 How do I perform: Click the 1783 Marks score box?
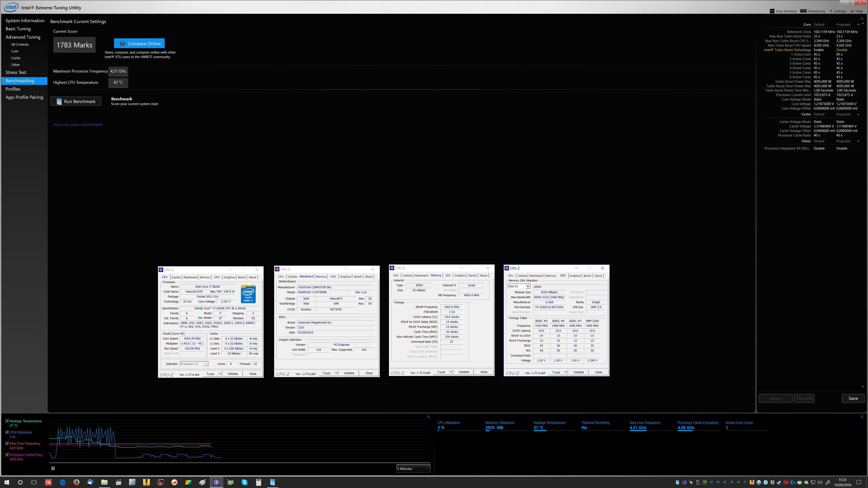[74, 45]
